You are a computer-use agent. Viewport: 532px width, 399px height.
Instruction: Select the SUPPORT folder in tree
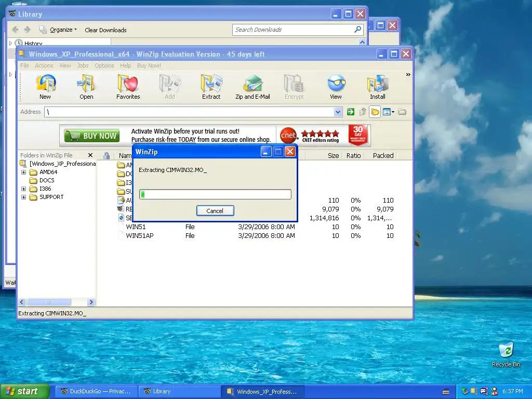click(47, 197)
